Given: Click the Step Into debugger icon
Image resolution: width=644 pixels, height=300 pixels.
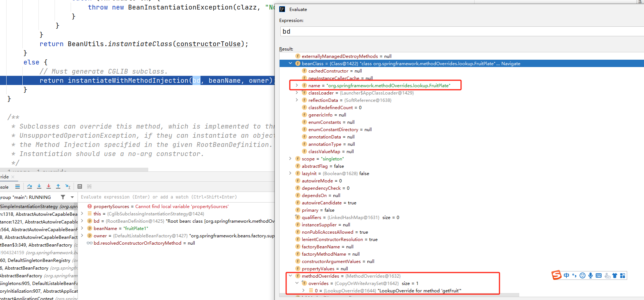Looking at the screenshot, I should coord(39,186).
